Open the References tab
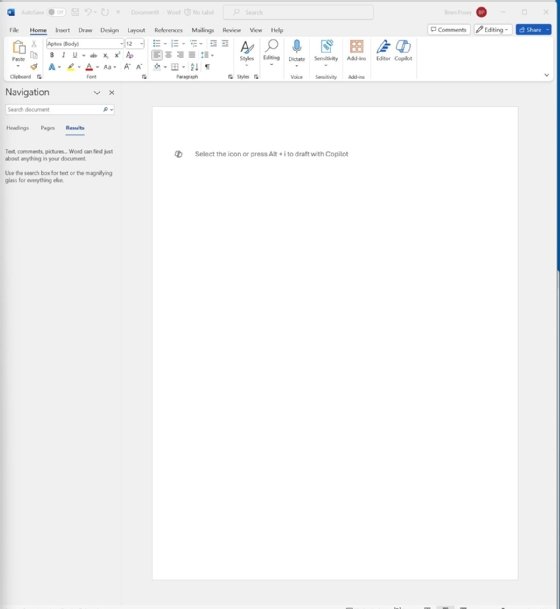560x609 pixels. [x=168, y=30]
